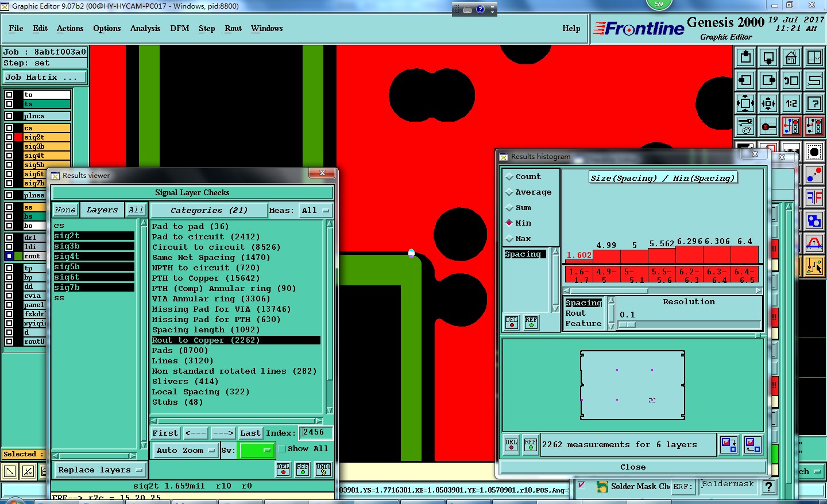The height and width of the screenshot is (504, 827).
Task: Click the Index input field
Action: [315, 433]
